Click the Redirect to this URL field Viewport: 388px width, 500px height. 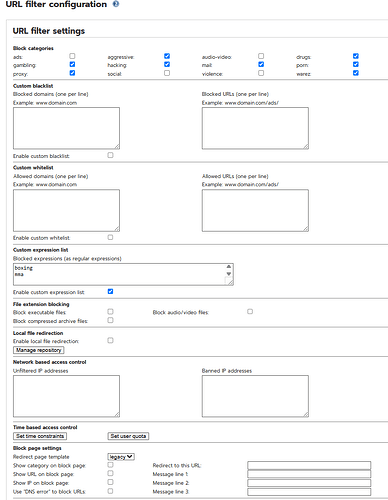coord(309,465)
